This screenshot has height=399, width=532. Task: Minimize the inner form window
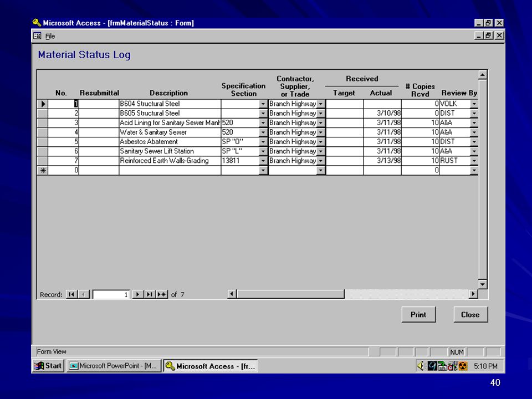[479, 35]
